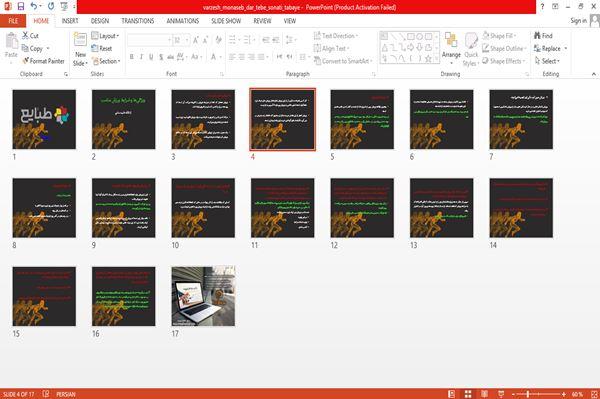This screenshot has width=600, height=399.
Task: Toggle Align Left paragraph button
Action: pos(232,57)
